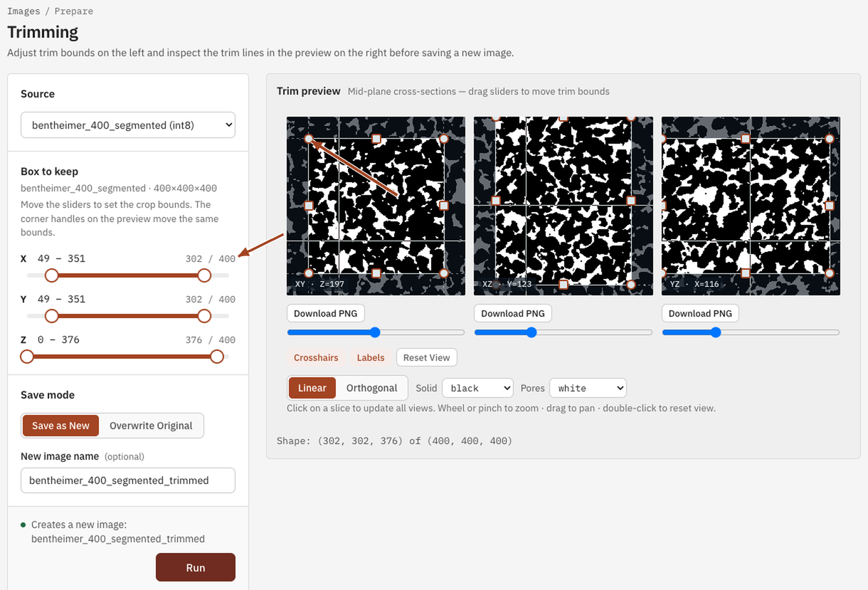Click the right edge square handle in YZ preview

click(x=830, y=206)
